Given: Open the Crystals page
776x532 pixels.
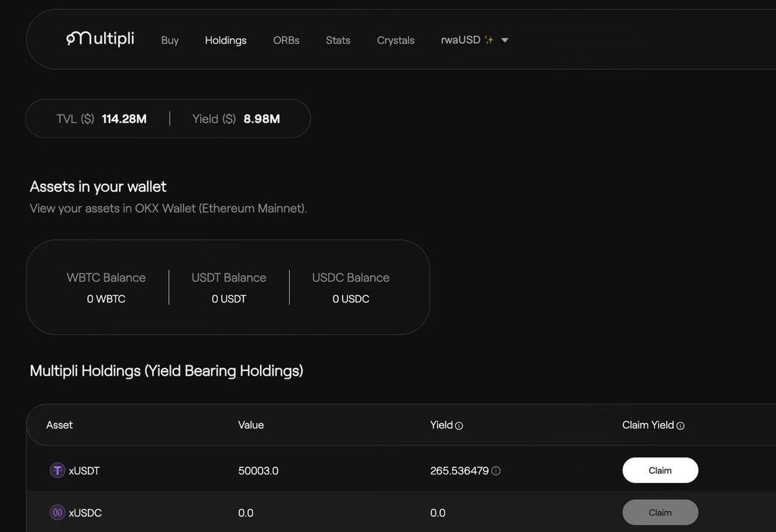Looking at the screenshot, I should tap(396, 40).
